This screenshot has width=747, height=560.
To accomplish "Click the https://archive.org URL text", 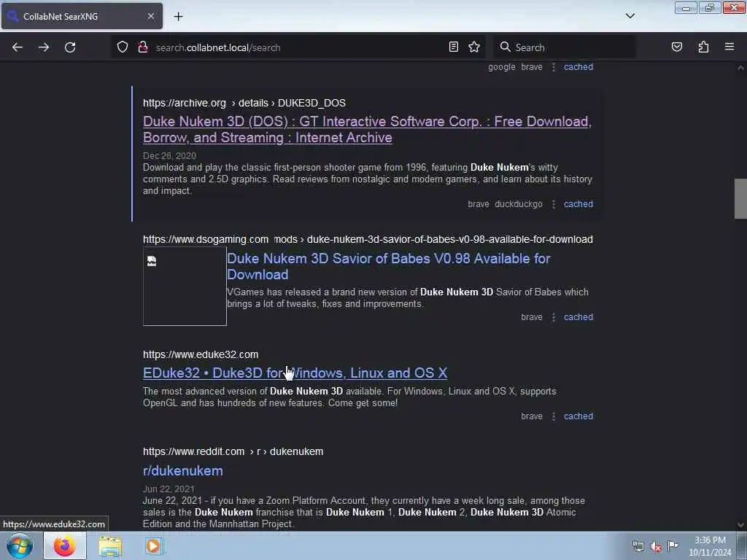I will pos(185,103).
